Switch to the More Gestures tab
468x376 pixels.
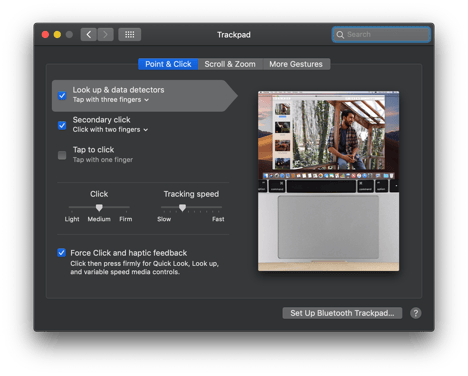[x=296, y=64]
